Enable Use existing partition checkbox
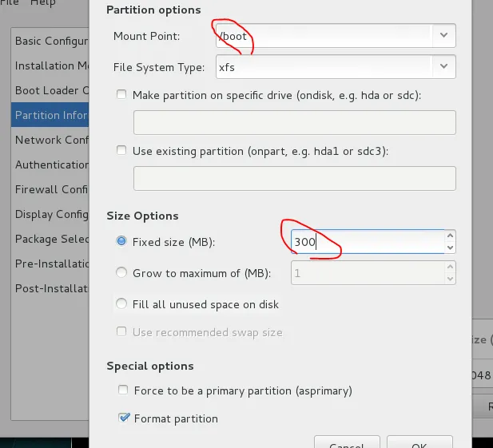This screenshot has width=493, height=448. [x=121, y=150]
